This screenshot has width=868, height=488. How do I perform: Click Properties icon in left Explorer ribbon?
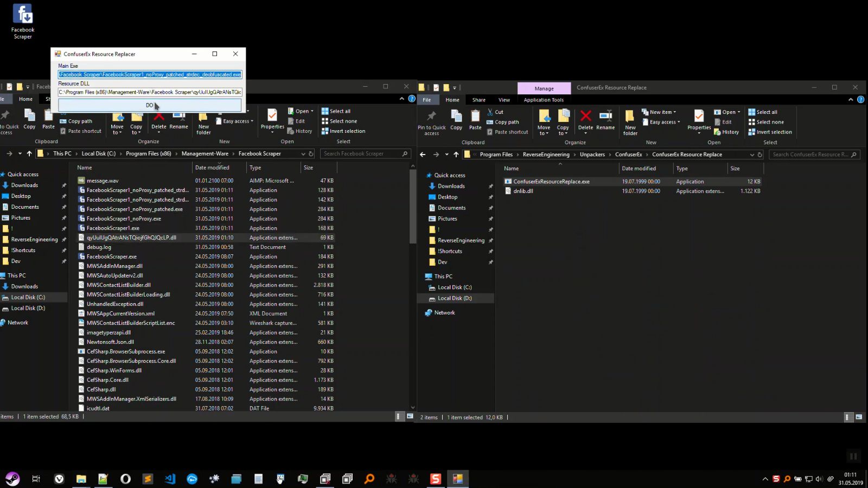[x=272, y=120]
